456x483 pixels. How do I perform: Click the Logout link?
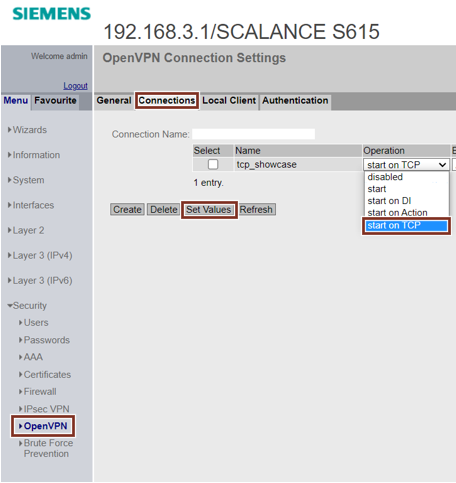tap(75, 86)
